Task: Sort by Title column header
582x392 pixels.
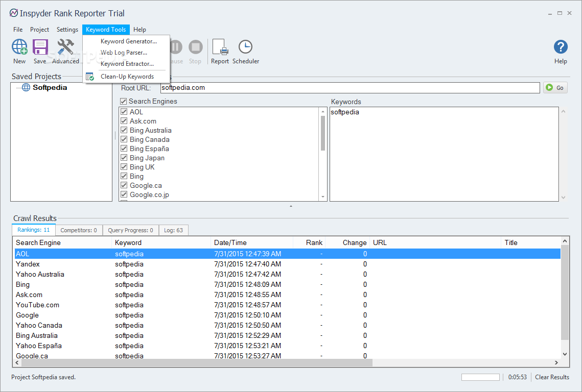Action: pos(531,242)
